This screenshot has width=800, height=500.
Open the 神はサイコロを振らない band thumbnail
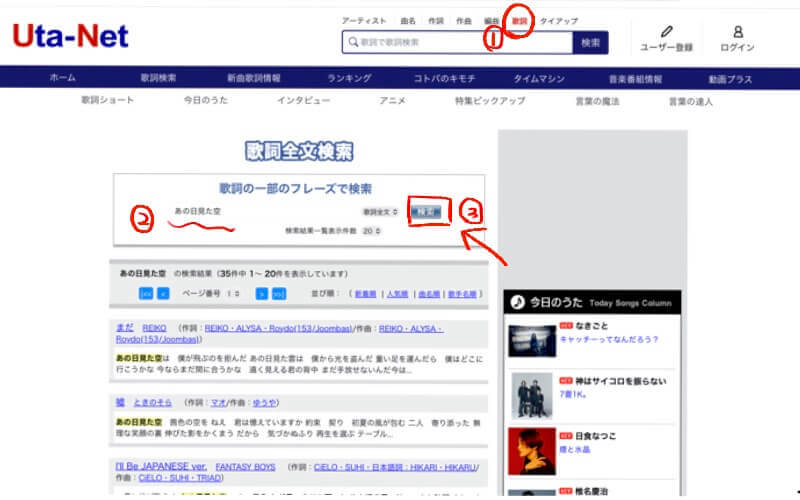pos(532,396)
